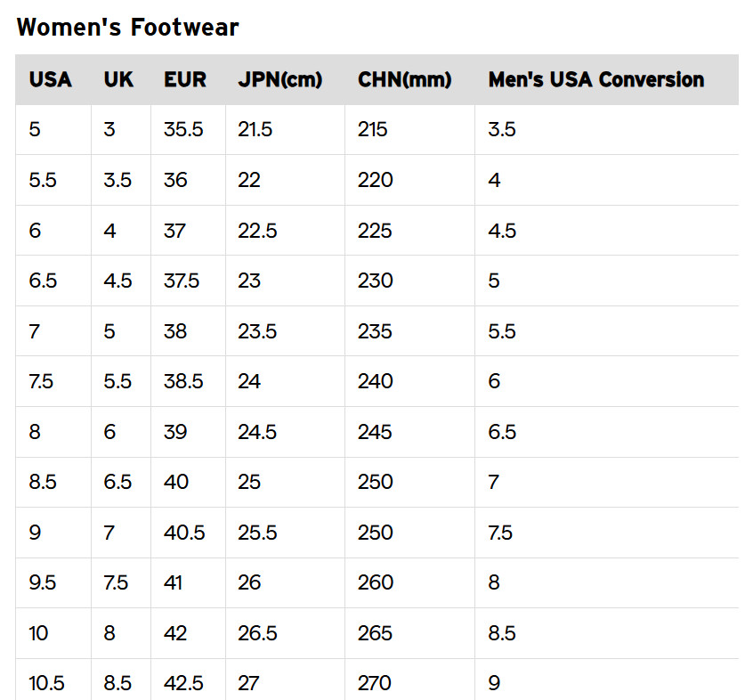753x700 pixels.
Task: Click the Men's USA Conversion header
Action: (595, 79)
